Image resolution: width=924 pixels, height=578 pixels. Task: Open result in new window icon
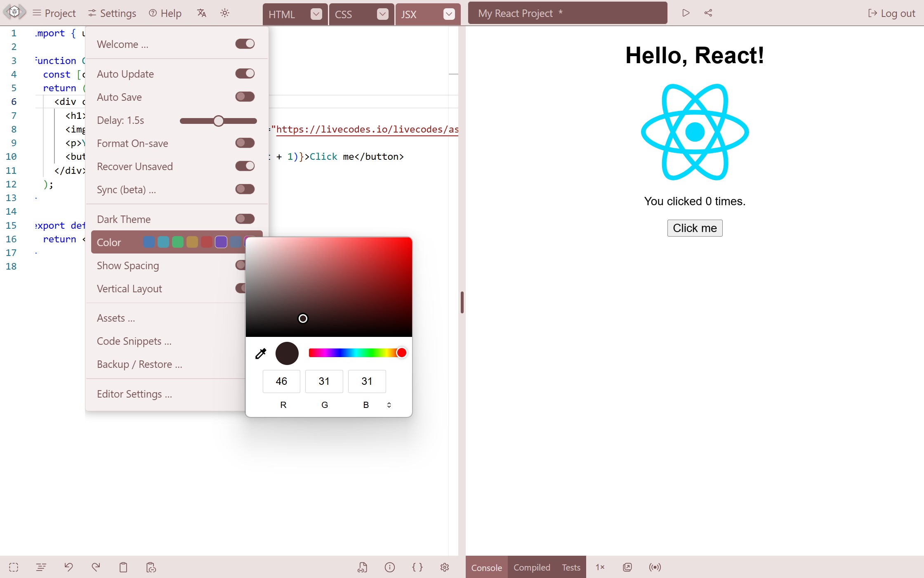click(x=627, y=567)
